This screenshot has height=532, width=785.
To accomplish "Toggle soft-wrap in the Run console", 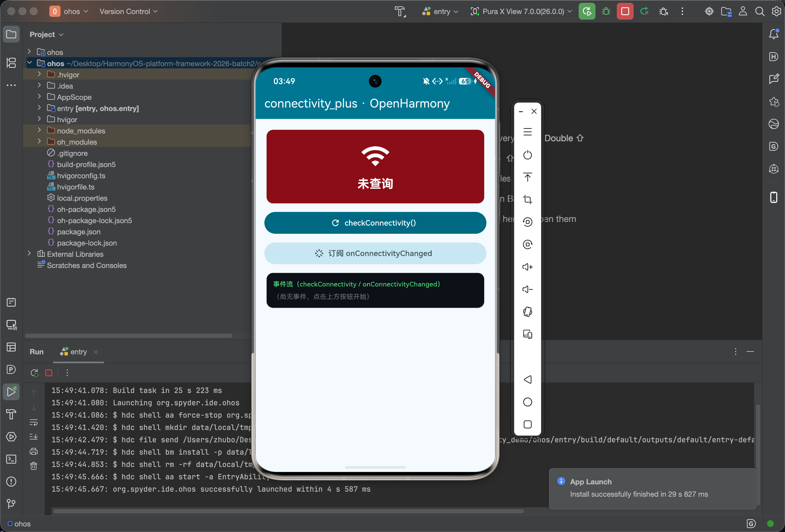I will [x=33, y=422].
